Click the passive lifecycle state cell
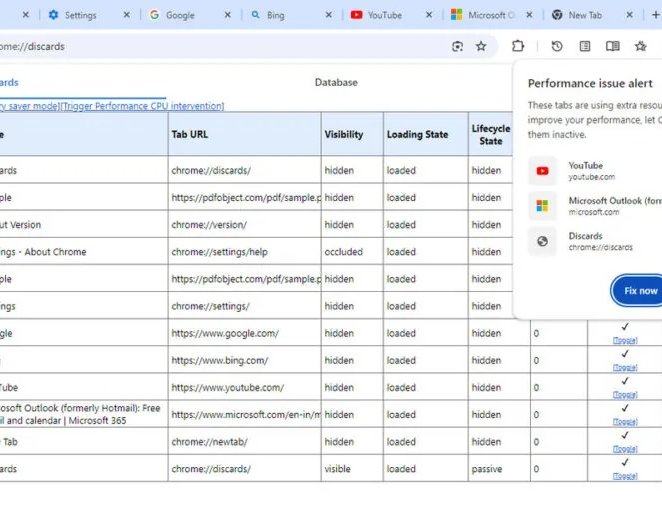The image size is (662, 528). tap(499, 469)
